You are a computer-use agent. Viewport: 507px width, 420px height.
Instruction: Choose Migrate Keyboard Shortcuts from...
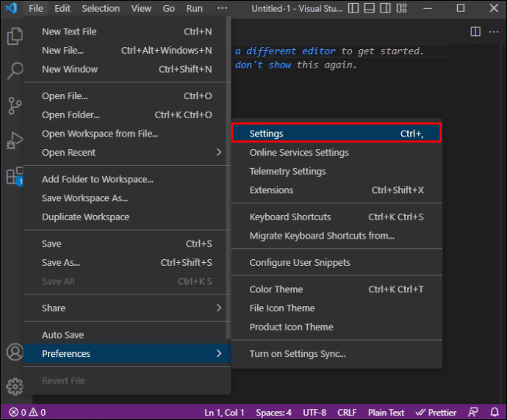pos(337,236)
